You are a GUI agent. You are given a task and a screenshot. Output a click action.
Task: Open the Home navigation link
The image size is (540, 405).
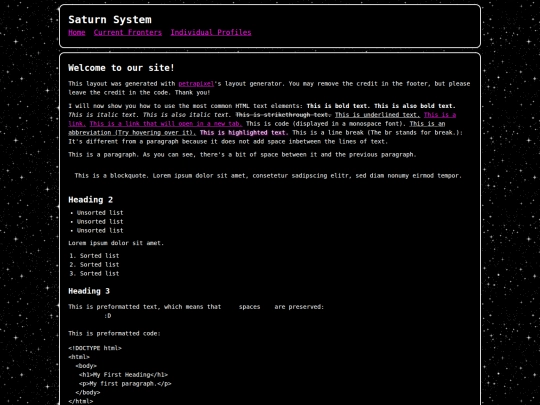(77, 32)
